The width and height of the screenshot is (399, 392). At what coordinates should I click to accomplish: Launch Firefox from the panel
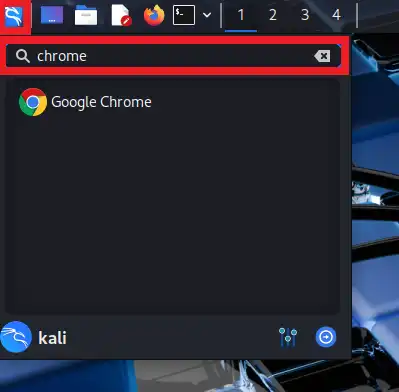pos(154,15)
